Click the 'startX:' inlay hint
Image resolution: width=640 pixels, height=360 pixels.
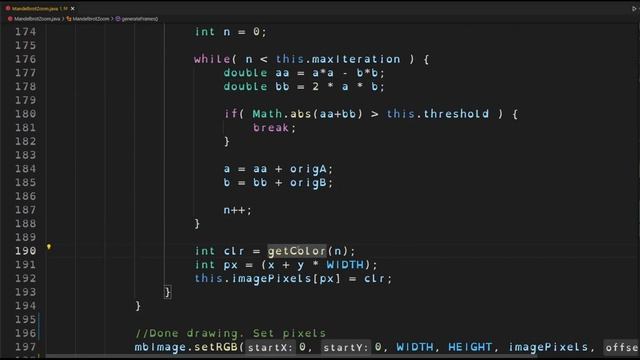pyautogui.click(x=270, y=347)
